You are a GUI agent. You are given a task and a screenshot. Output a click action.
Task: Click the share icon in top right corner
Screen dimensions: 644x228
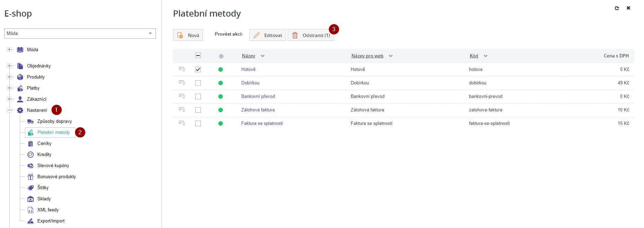coord(617,8)
